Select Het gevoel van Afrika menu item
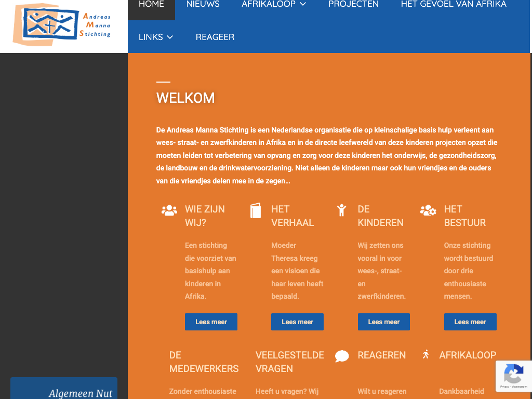This screenshot has height=399, width=532. 454,4
